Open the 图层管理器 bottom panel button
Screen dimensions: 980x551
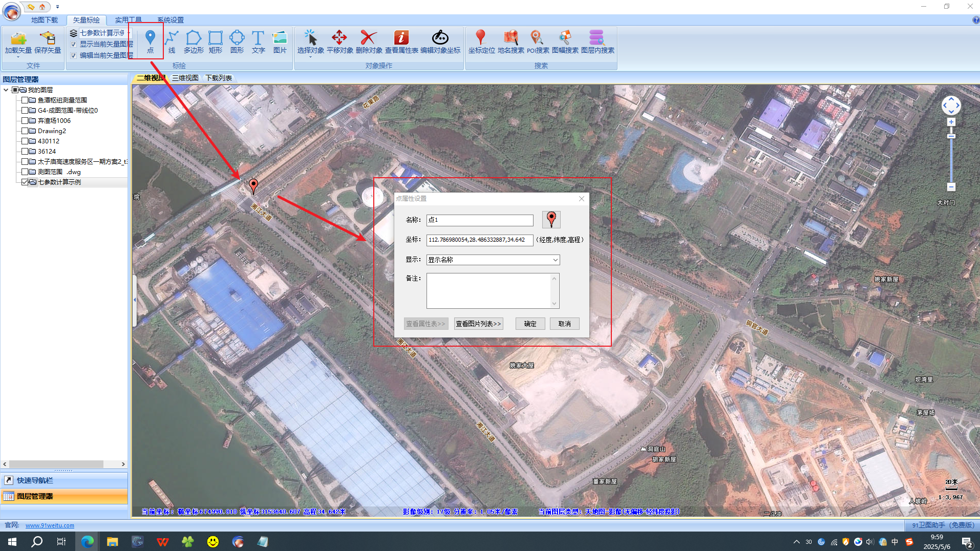pyautogui.click(x=64, y=496)
